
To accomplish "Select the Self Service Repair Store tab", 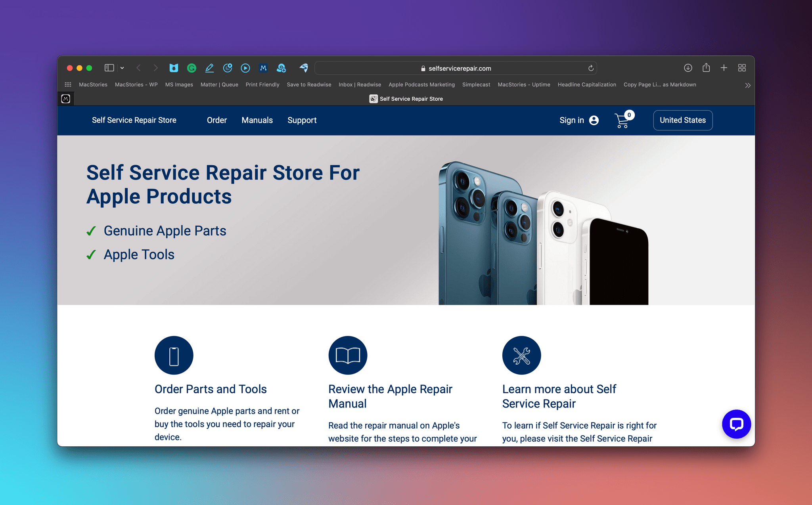I will pyautogui.click(x=406, y=99).
